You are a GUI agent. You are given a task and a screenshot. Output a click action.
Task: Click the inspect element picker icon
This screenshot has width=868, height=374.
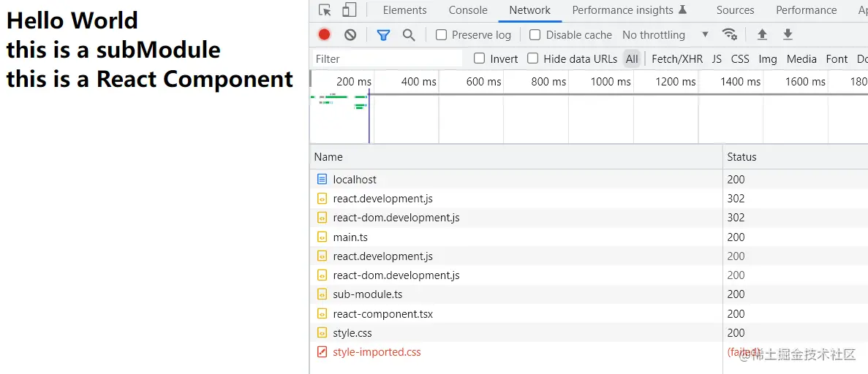pos(325,10)
